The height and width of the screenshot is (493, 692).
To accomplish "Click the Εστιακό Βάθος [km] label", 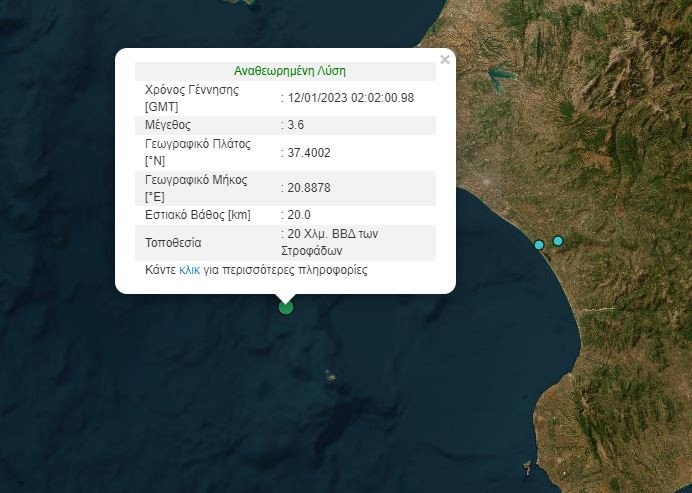I will [198, 214].
